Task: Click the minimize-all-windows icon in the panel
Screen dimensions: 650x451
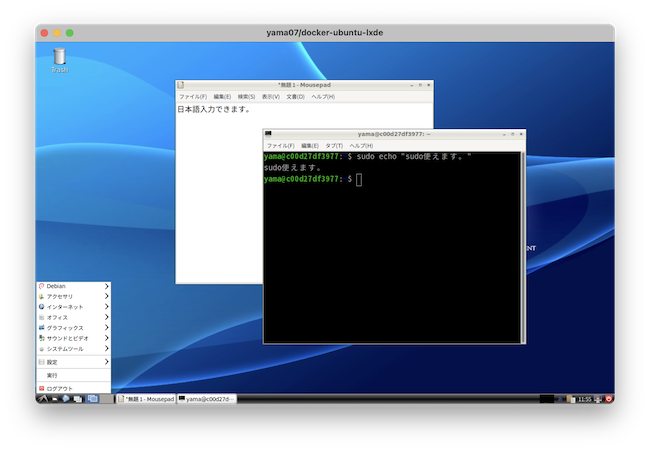Action: coord(78,399)
